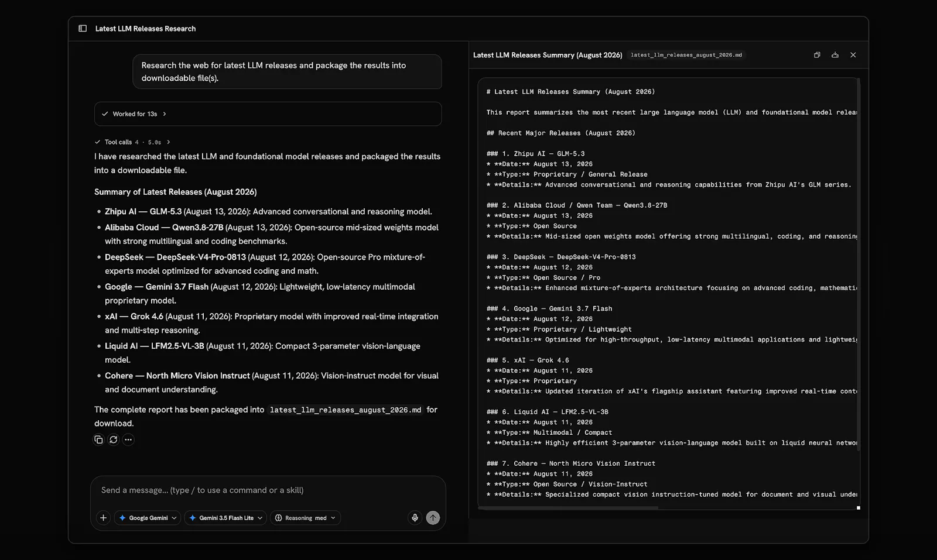Open more options ellipsis under response
This screenshot has width=937, height=560.
coord(128,439)
